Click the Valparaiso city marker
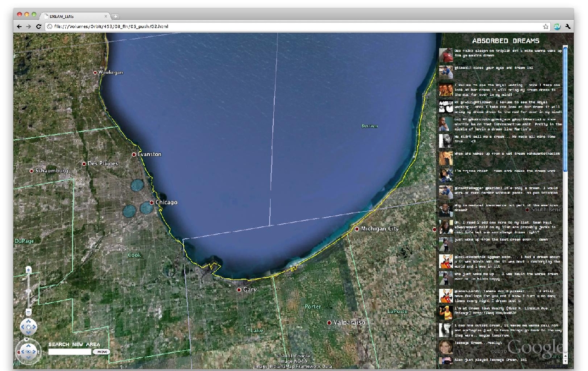 pyautogui.click(x=329, y=323)
